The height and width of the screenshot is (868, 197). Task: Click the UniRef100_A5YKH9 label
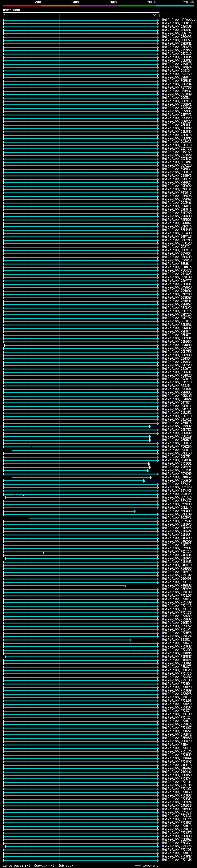(x=176, y=474)
